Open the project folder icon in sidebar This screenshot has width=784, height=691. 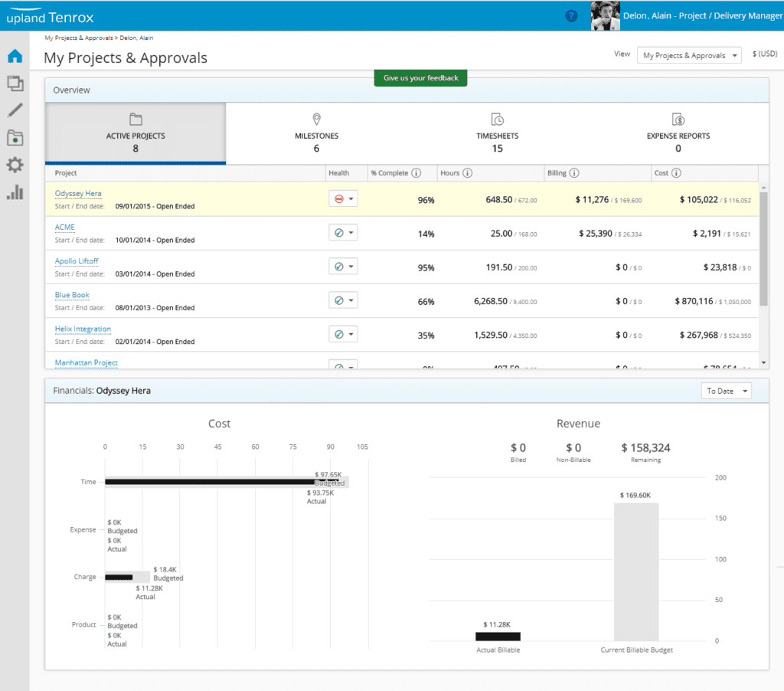[14, 137]
